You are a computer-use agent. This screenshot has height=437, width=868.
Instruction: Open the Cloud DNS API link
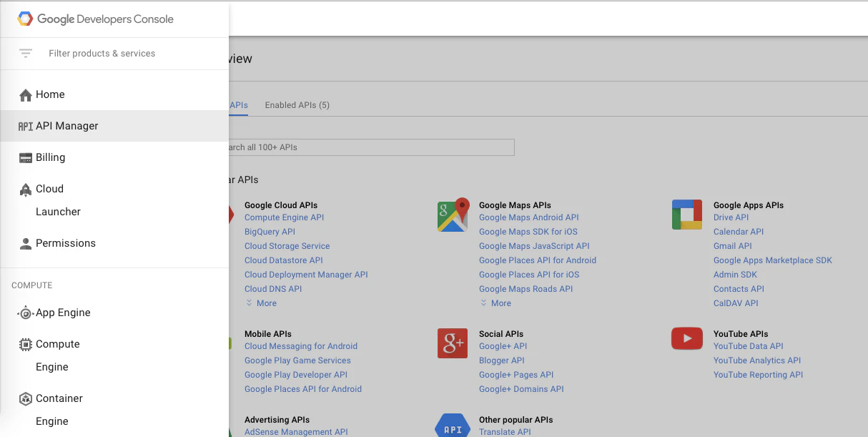click(273, 289)
